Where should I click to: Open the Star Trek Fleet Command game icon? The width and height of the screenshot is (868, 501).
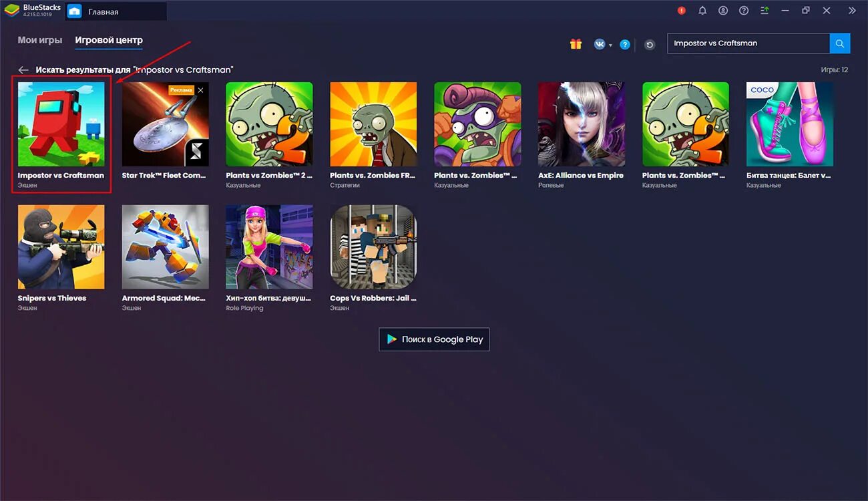[165, 124]
